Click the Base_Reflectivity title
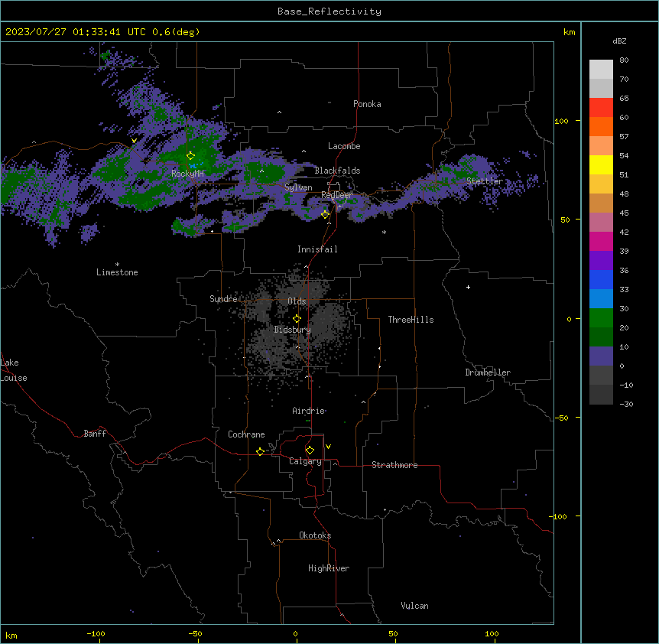The height and width of the screenshot is (644, 659). pos(329,11)
